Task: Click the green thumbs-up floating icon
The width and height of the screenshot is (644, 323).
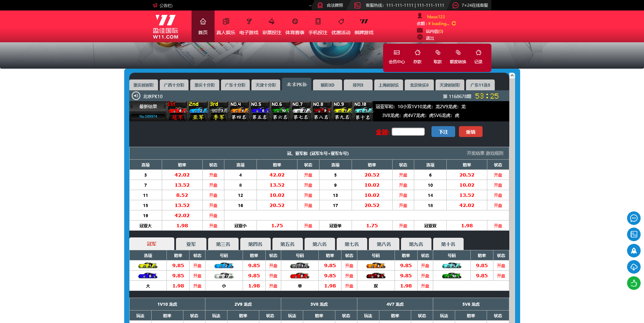Action: pyautogui.click(x=634, y=283)
